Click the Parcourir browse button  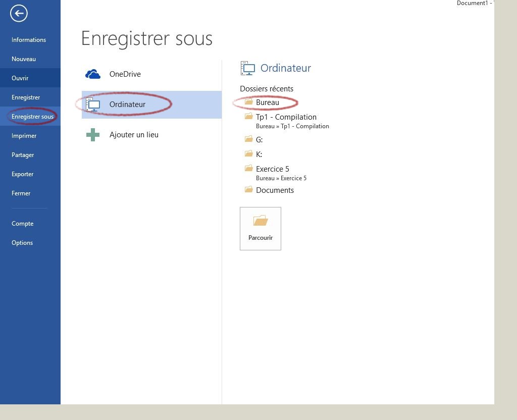coord(261,229)
